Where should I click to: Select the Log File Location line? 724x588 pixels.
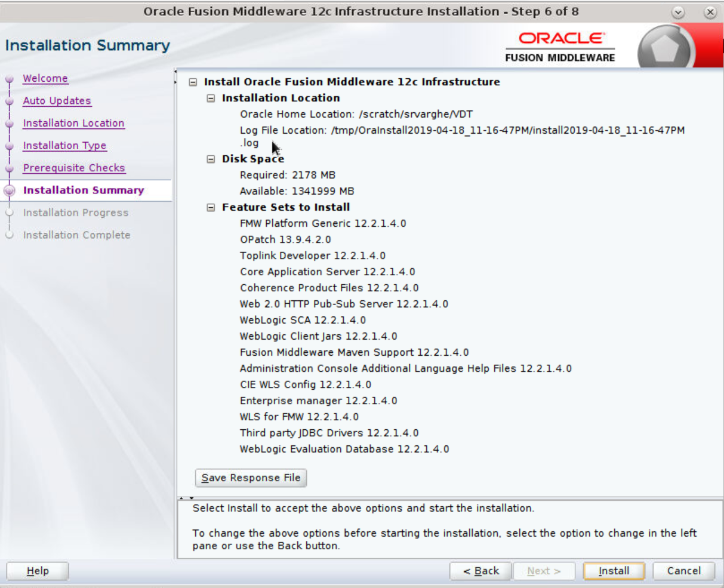tap(462, 137)
